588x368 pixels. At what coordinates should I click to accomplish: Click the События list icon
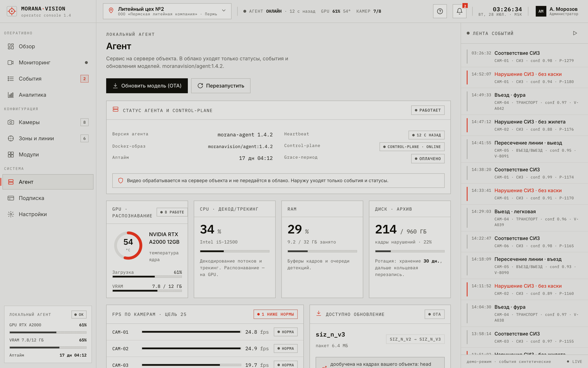pos(11,79)
